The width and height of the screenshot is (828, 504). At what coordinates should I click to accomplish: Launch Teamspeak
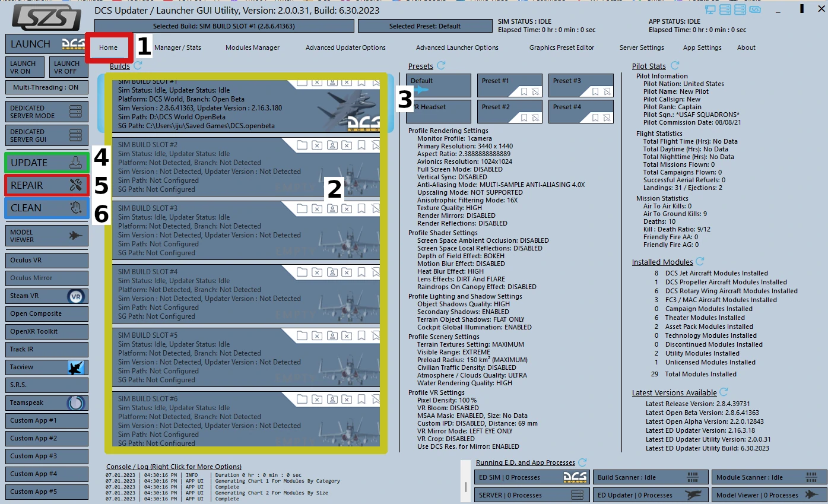46,402
